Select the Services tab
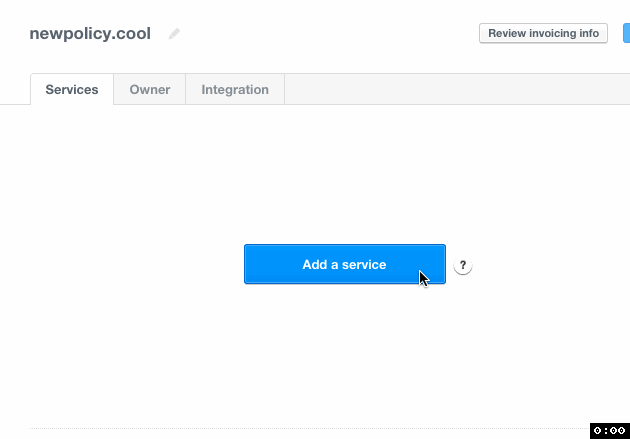The width and height of the screenshot is (630, 439). pos(72,90)
